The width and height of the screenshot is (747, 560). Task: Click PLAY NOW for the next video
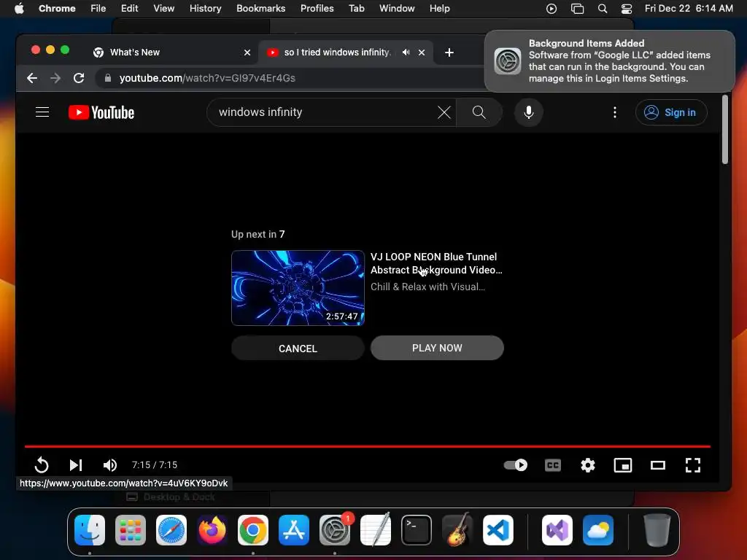437,348
